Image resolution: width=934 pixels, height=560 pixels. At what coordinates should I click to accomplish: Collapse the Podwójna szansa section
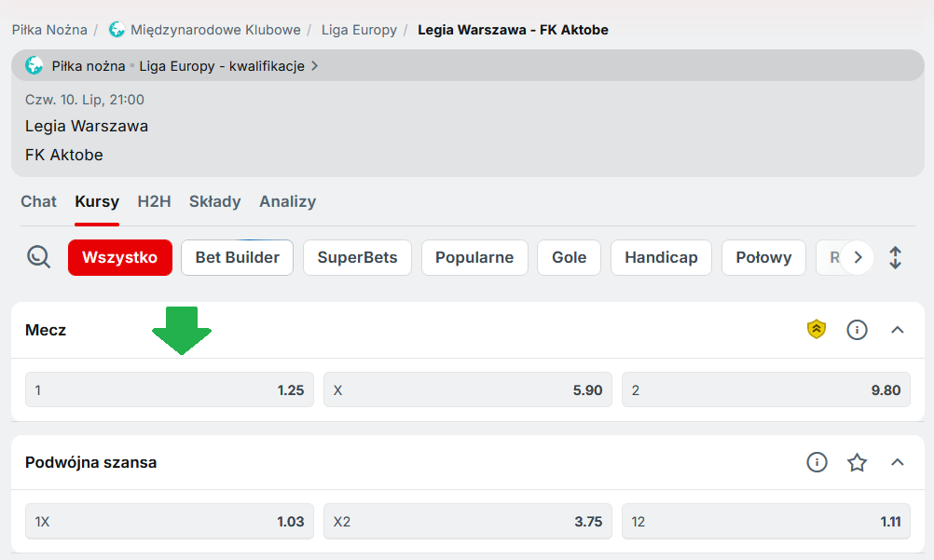898,462
